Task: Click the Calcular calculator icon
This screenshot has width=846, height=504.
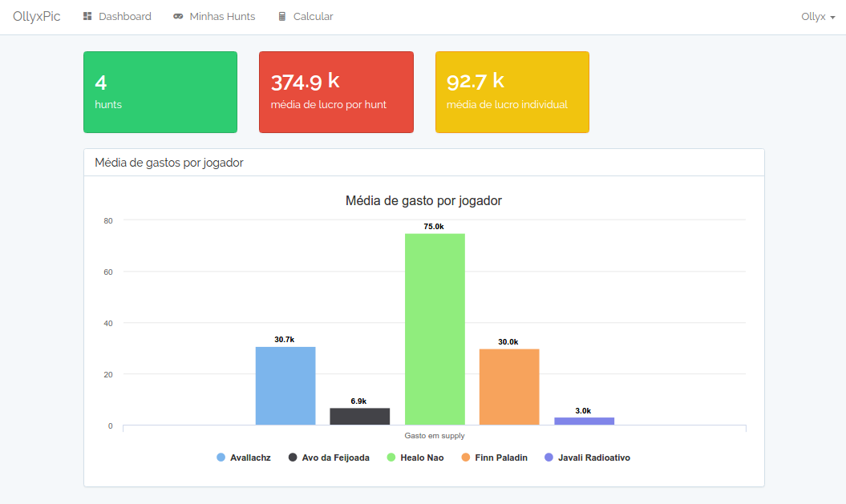Action: coord(282,17)
